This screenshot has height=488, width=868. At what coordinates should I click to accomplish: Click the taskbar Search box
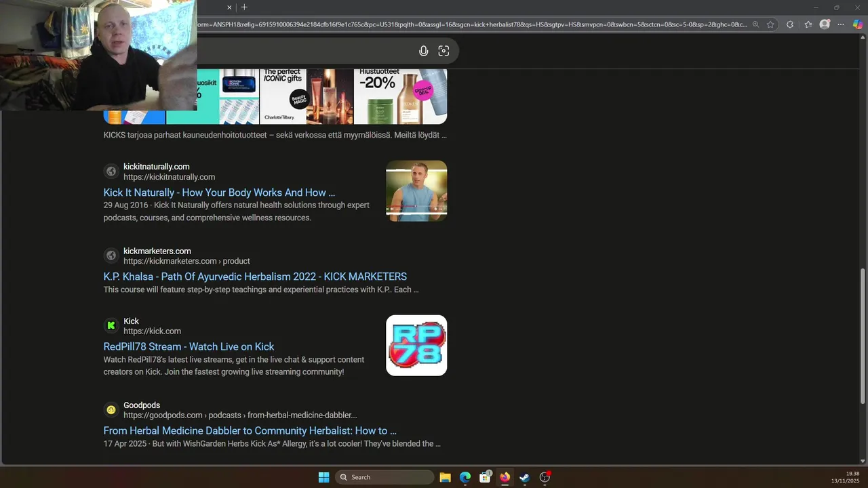pyautogui.click(x=384, y=477)
